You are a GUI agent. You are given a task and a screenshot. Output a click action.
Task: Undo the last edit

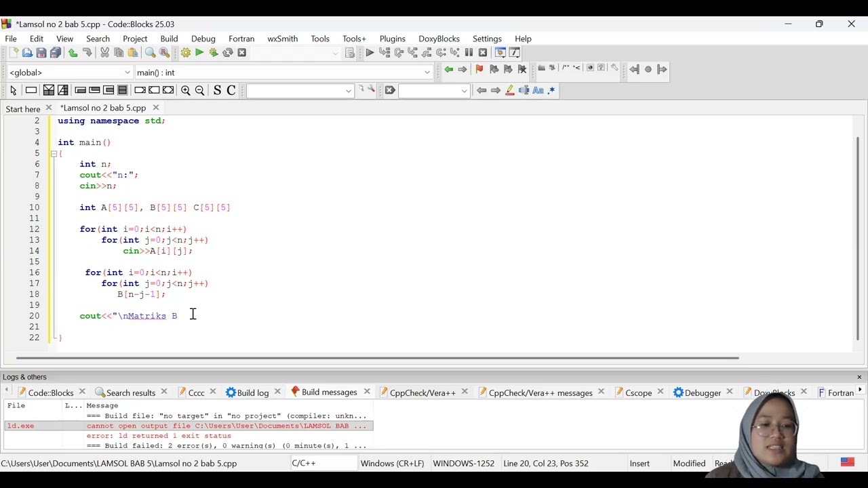pyautogui.click(x=73, y=53)
